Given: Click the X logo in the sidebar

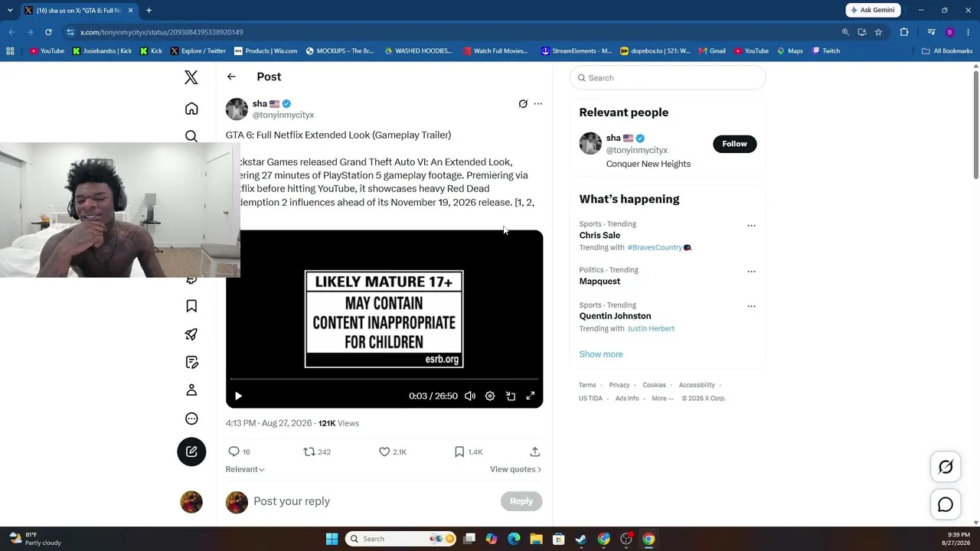Looking at the screenshot, I should [x=191, y=77].
